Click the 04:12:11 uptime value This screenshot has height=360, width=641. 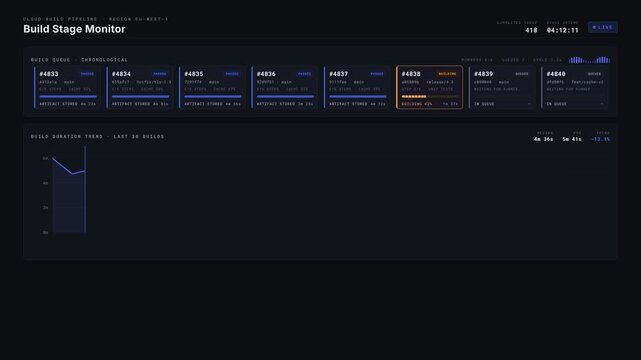(563, 30)
